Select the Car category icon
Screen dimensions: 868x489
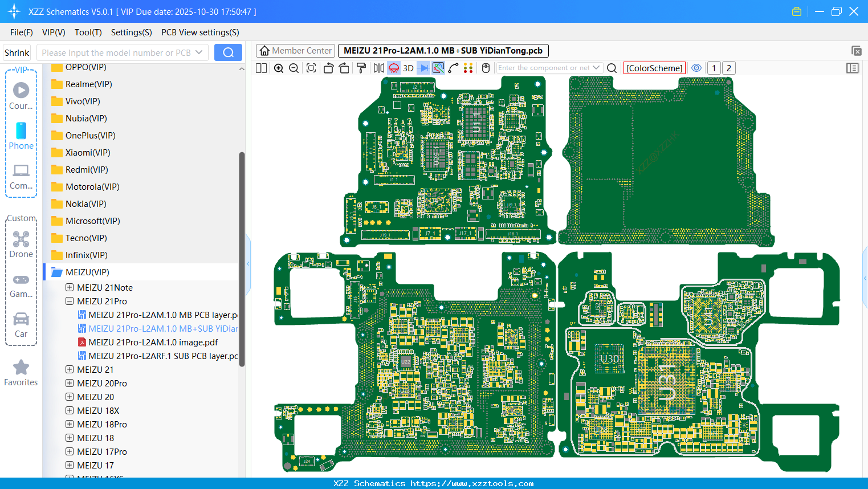21,324
